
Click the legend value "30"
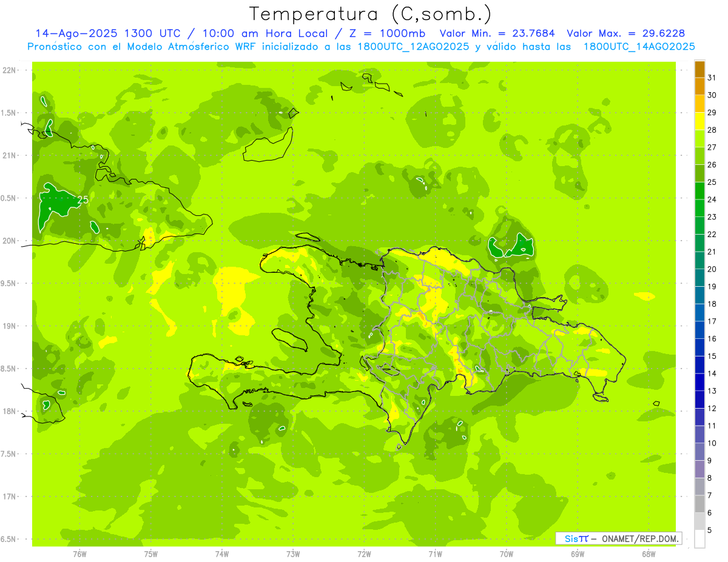(712, 95)
